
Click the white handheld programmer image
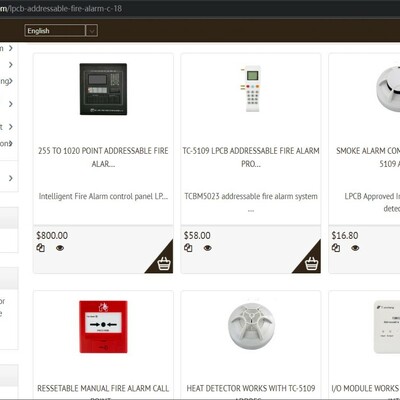tap(252, 89)
